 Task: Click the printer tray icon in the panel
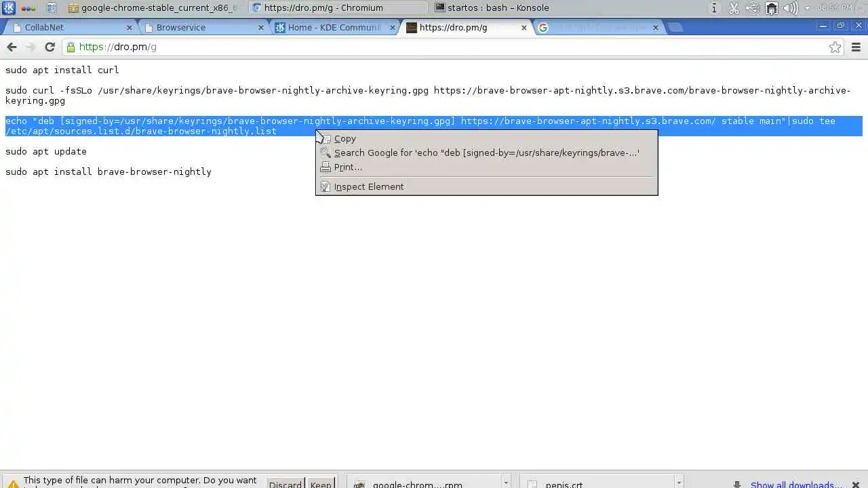pyautogui.click(x=772, y=8)
